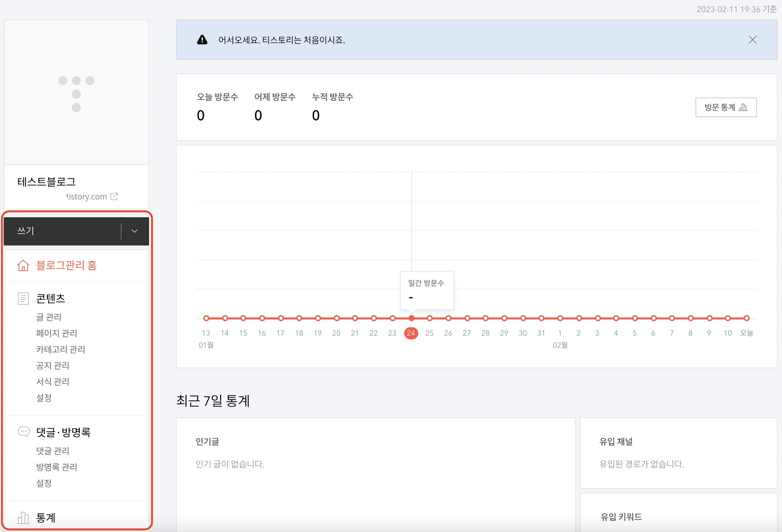Click the 최근 7일 통계 heading
The height and width of the screenshot is (532, 782).
point(213,401)
